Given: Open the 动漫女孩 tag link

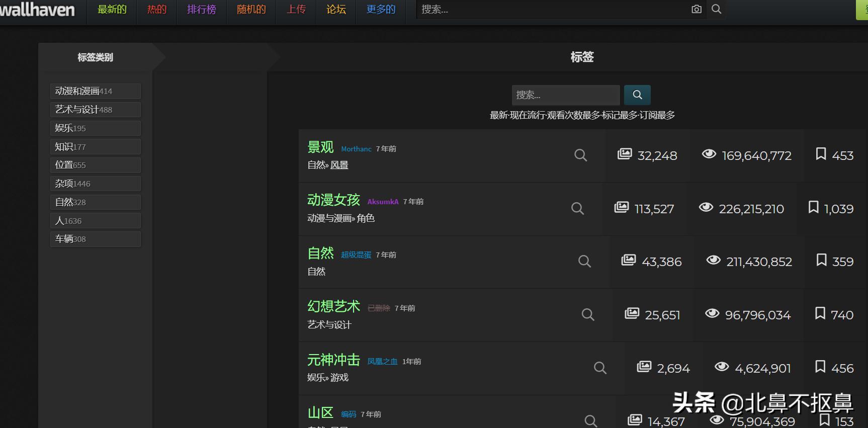Looking at the screenshot, I should (x=333, y=200).
